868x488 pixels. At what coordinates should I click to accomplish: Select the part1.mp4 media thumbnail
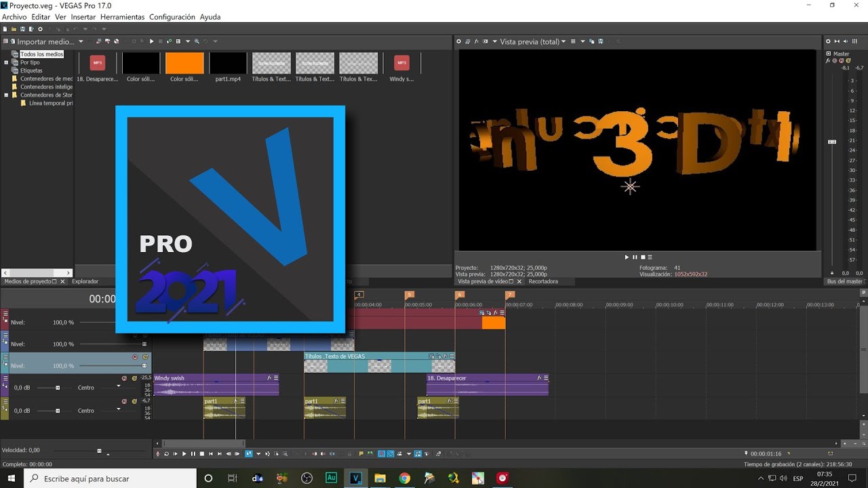tap(228, 63)
